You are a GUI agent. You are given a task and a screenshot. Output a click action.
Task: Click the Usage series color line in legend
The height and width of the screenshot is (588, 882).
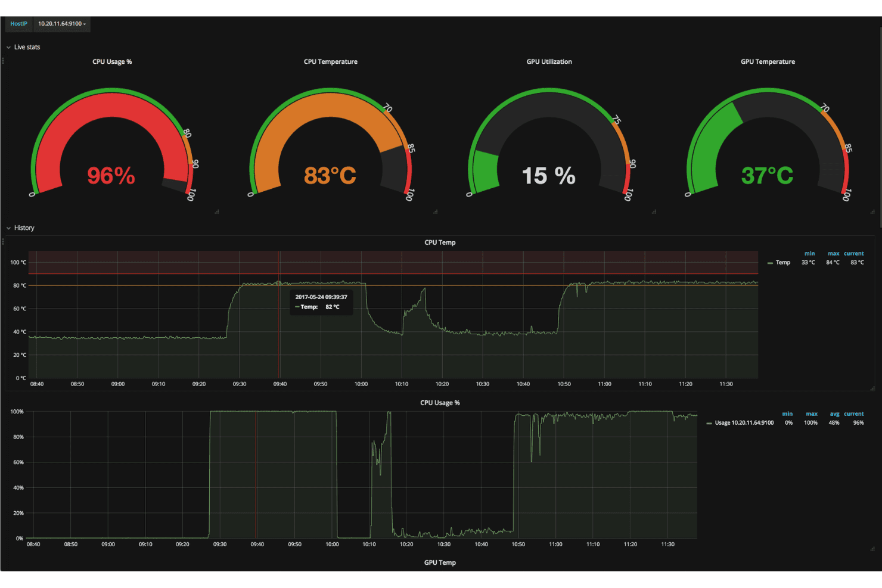(709, 424)
